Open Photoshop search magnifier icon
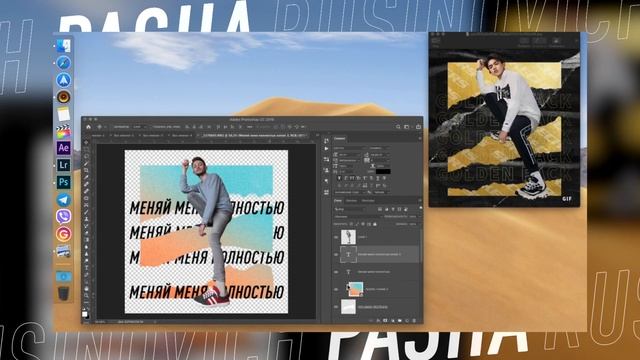Image resolution: width=640 pixels, height=360 pixels. tap(398, 127)
